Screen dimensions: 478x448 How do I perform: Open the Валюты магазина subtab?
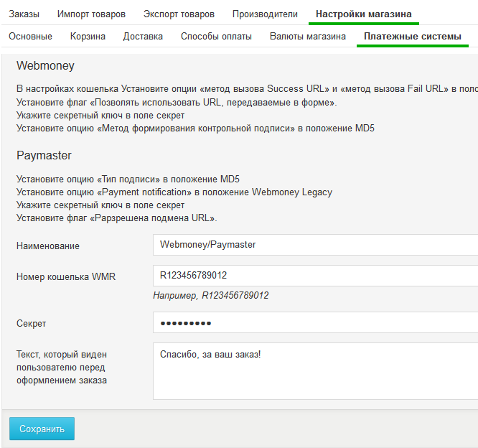(x=308, y=37)
